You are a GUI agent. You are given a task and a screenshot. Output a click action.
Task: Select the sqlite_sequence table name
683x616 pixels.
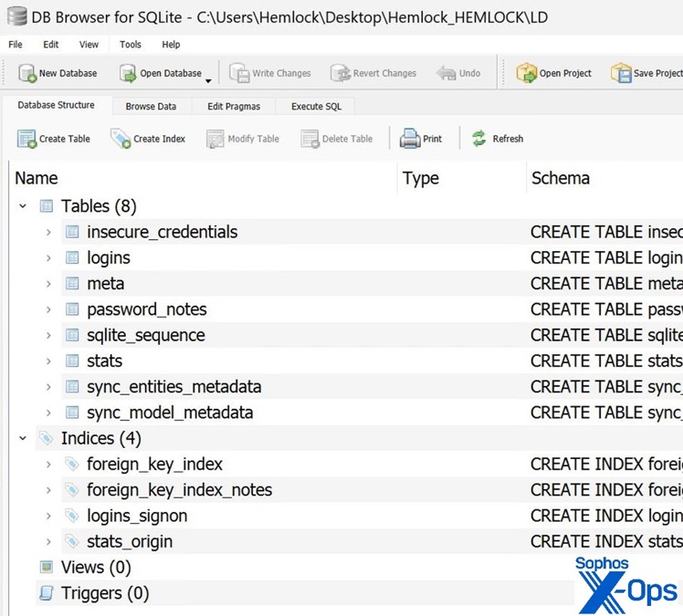(145, 336)
